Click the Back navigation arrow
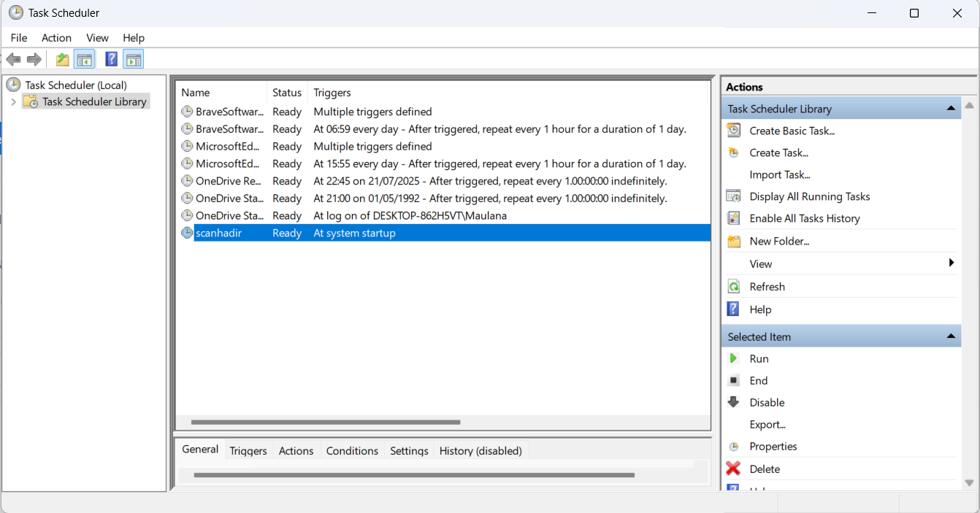The height and width of the screenshot is (513, 980). [x=13, y=59]
